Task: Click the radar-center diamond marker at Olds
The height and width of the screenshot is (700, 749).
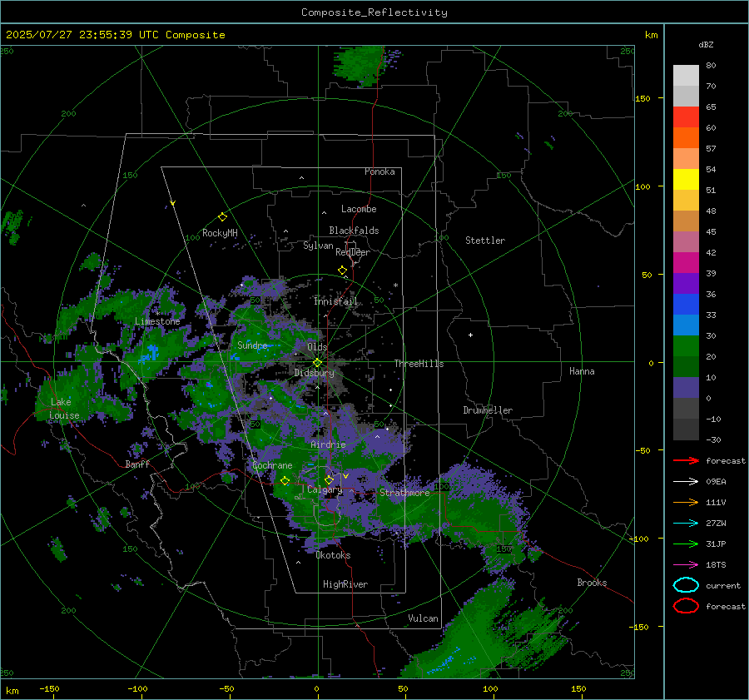Action: point(317,363)
